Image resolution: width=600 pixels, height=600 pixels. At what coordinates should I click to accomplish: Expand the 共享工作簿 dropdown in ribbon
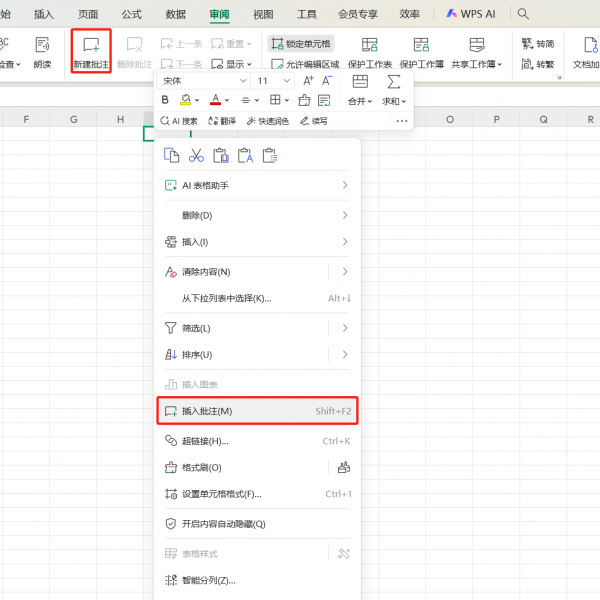tap(500, 64)
